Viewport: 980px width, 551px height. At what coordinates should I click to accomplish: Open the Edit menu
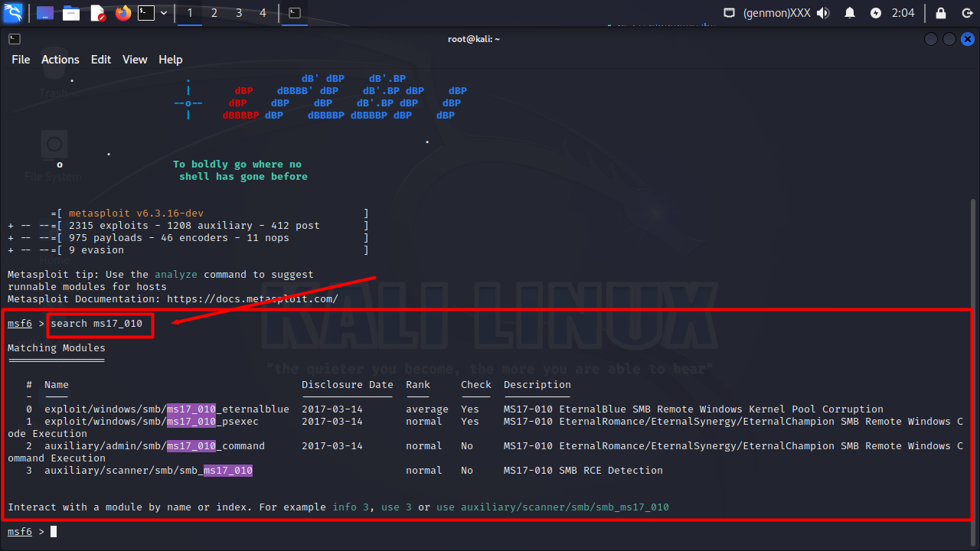(101, 60)
